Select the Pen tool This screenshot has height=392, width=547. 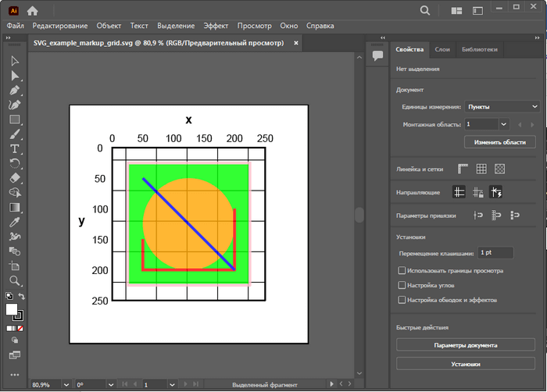click(15, 91)
